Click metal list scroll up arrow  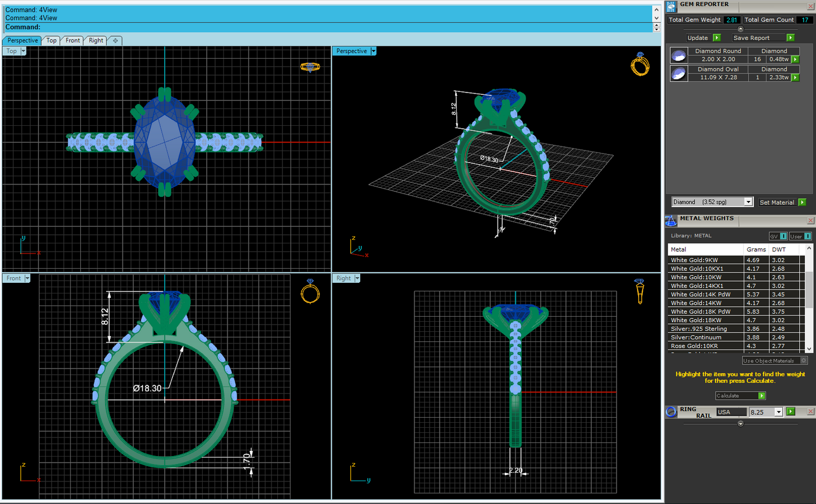point(809,248)
